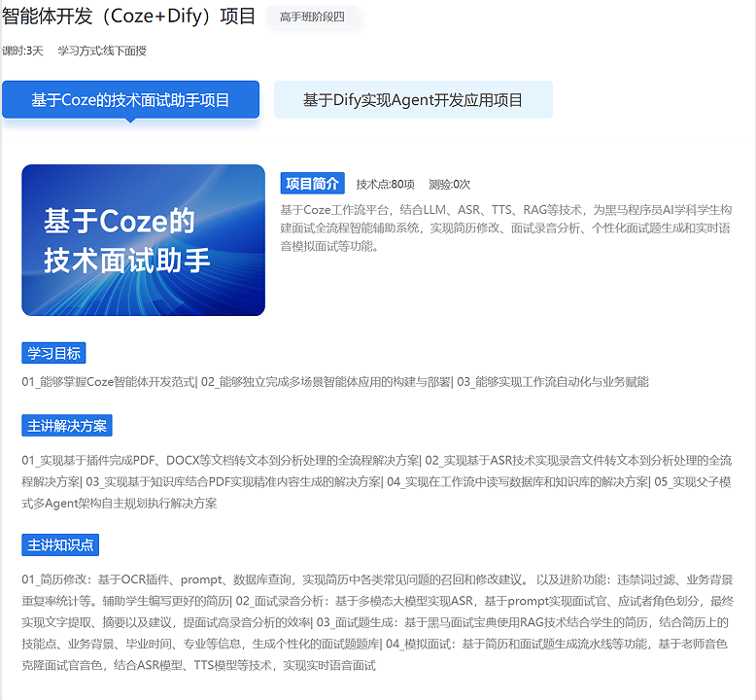
Task: Click the 课时:3天 text
Action: click(22, 51)
